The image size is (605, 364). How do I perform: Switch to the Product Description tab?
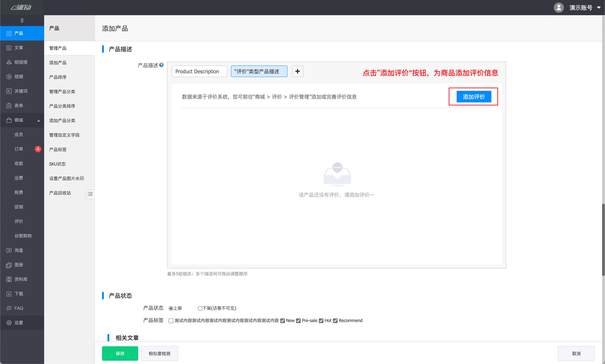click(199, 71)
